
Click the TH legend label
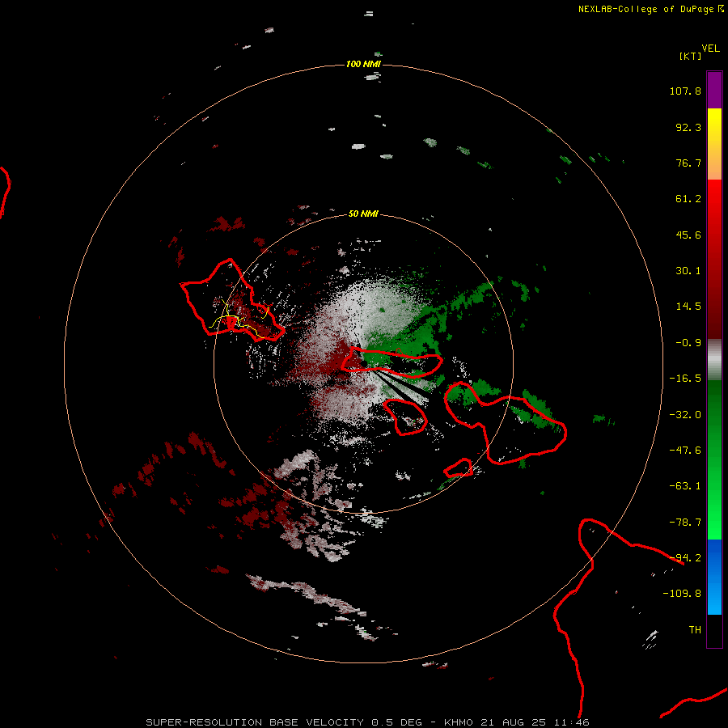coord(695,630)
